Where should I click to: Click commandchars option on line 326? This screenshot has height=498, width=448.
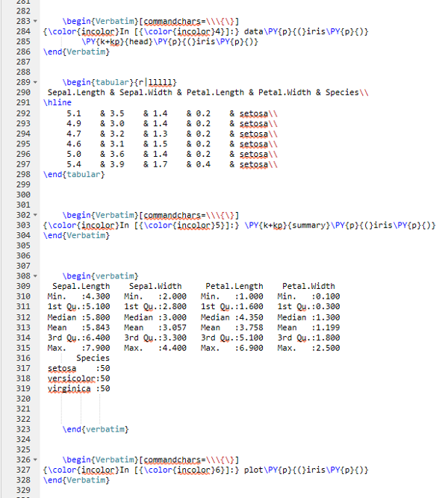click(172, 460)
